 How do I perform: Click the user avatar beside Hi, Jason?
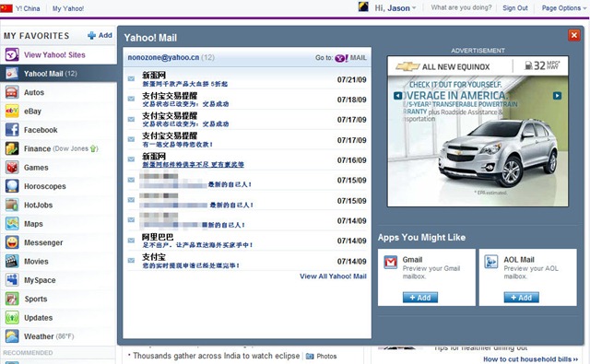coord(363,6)
